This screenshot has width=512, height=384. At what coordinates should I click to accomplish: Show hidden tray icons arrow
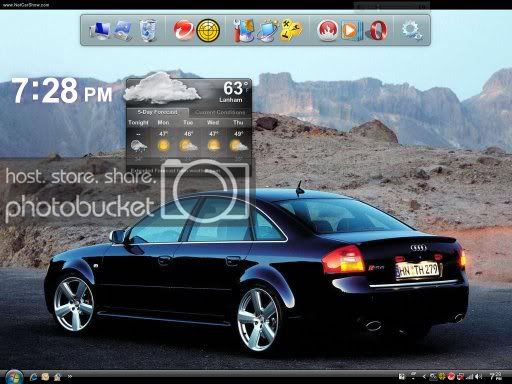tap(424, 377)
